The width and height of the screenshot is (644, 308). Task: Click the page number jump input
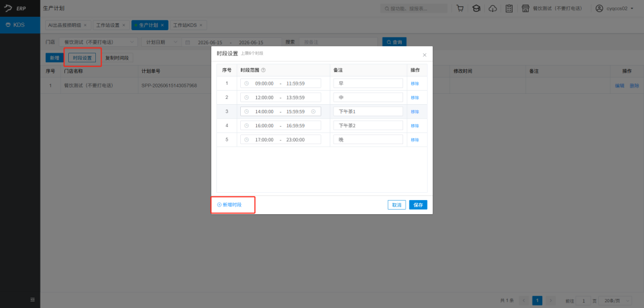click(x=583, y=301)
